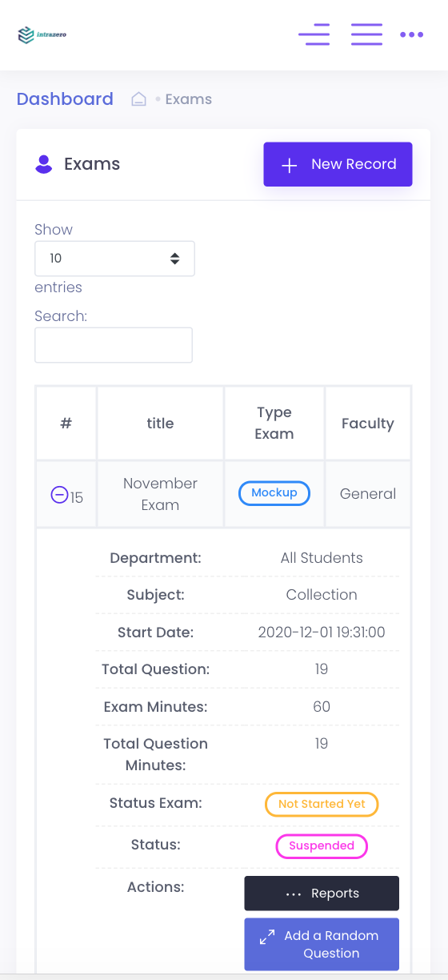Click the Dashboard breadcrumb link
Viewport: 448px width, 980px height.
[x=65, y=99]
